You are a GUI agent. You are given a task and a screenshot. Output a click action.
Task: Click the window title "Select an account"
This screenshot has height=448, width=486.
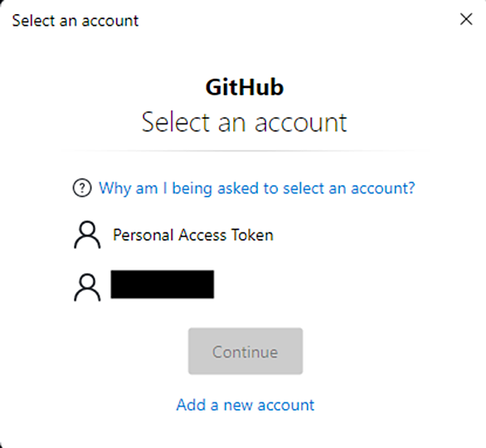click(x=75, y=21)
